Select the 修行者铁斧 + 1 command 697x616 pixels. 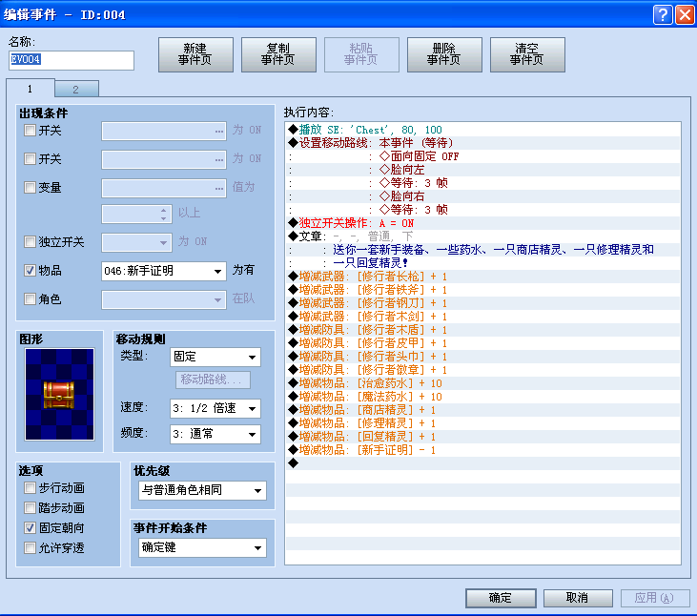click(x=482, y=290)
